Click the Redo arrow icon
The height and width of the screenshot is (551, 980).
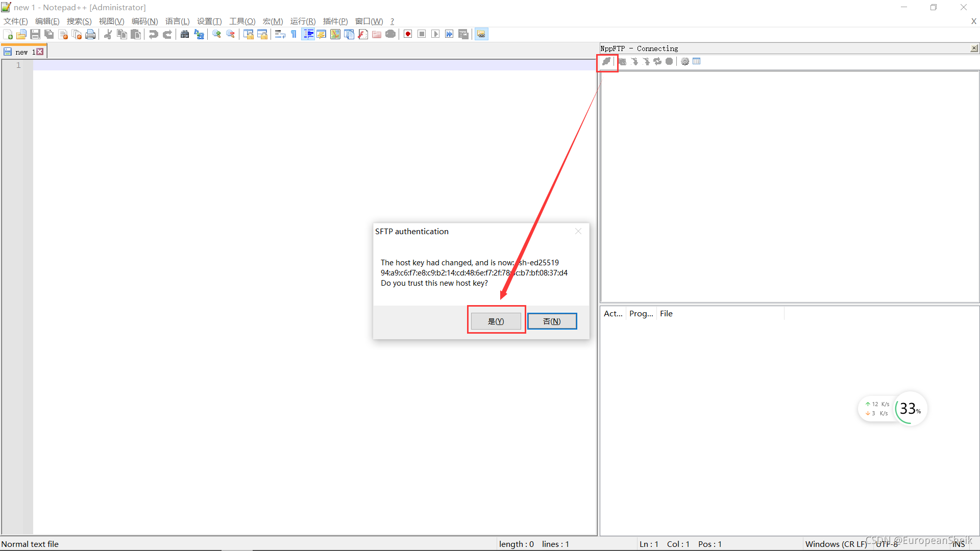(x=167, y=34)
